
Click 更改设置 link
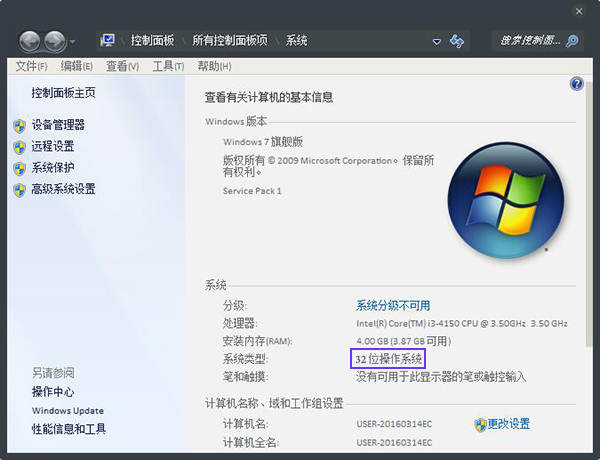(509, 424)
